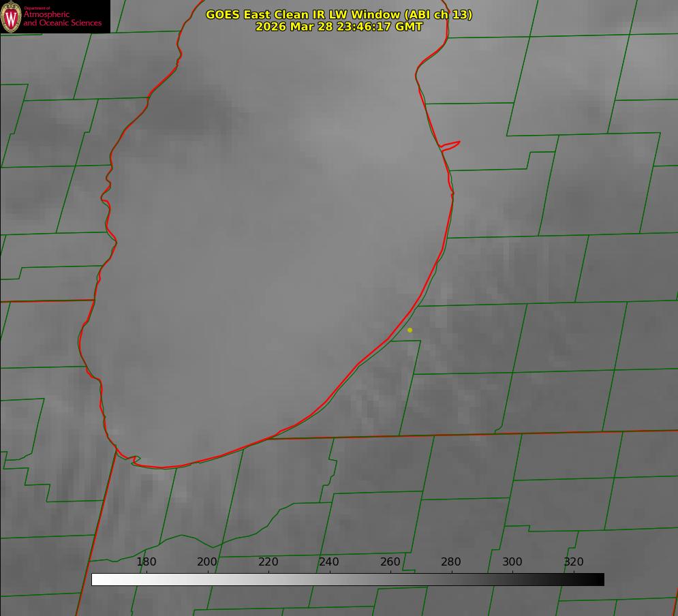This screenshot has height=616, width=678.
Task: Click the 320 colorbar label
Action: (x=574, y=561)
